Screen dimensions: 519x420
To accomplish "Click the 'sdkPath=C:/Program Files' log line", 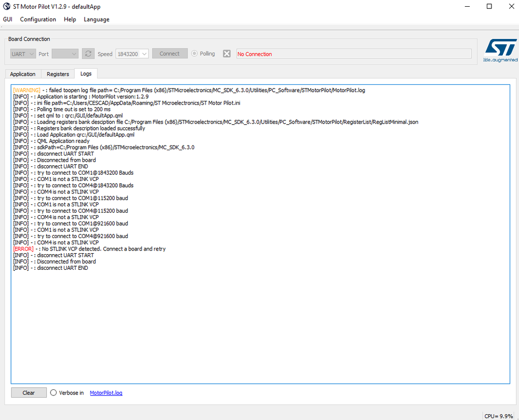I will (x=103, y=147).
